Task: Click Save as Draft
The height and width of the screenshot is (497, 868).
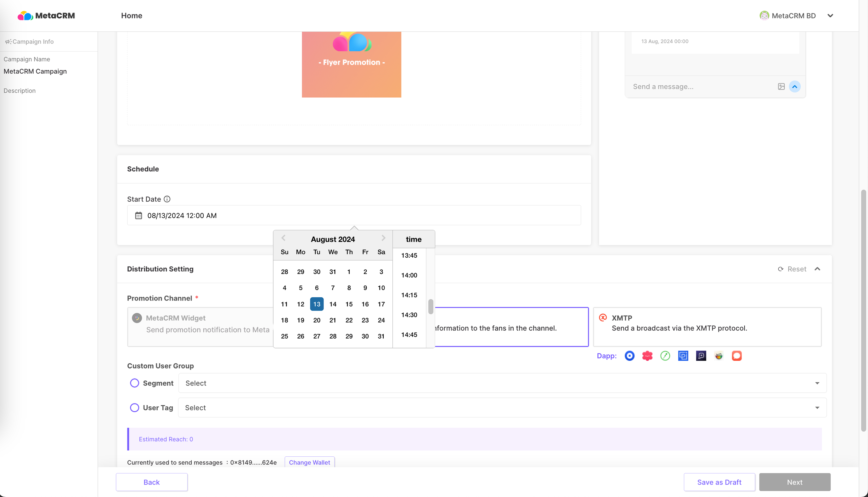Action: (719, 482)
